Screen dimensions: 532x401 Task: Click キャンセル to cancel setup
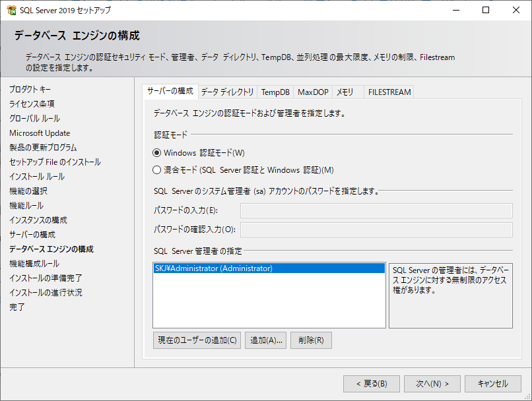point(493,383)
